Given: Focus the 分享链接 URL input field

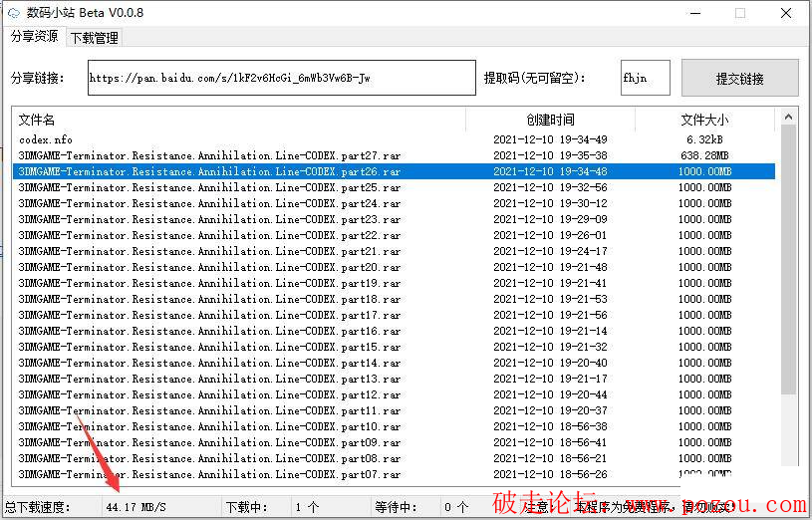Looking at the screenshot, I should pyautogui.click(x=282, y=78).
